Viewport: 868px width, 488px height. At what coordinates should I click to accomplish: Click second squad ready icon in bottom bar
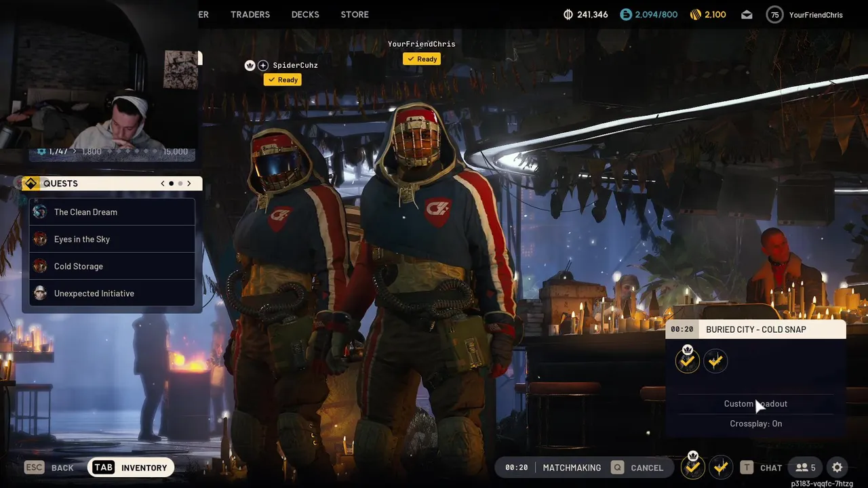tap(720, 467)
